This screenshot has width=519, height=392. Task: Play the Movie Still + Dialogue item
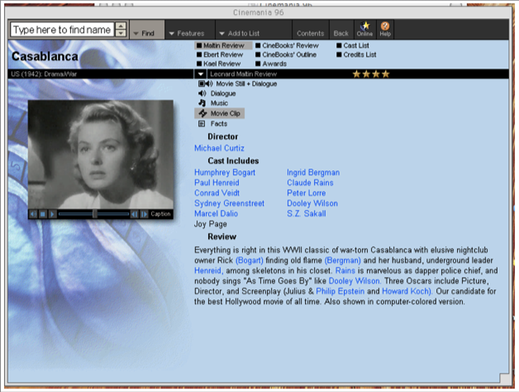click(238, 84)
